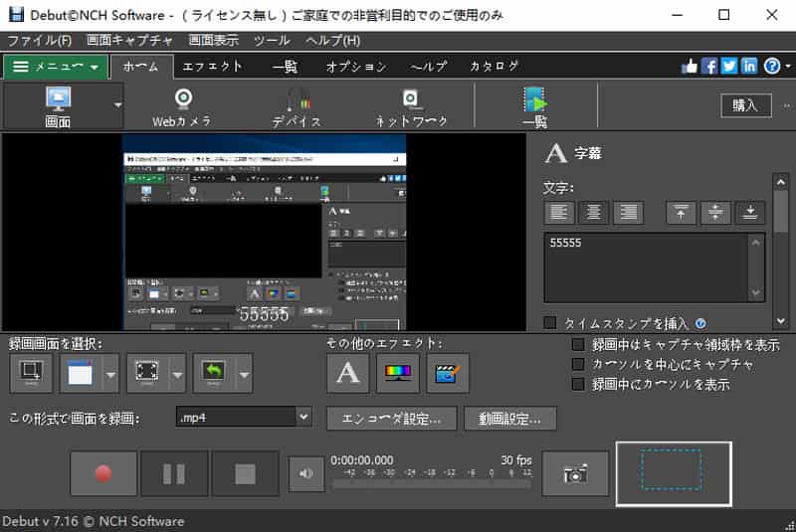Viewport: 796px width, 532px height.
Task: Click the 購入 purchase button
Action: click(745, 105)
